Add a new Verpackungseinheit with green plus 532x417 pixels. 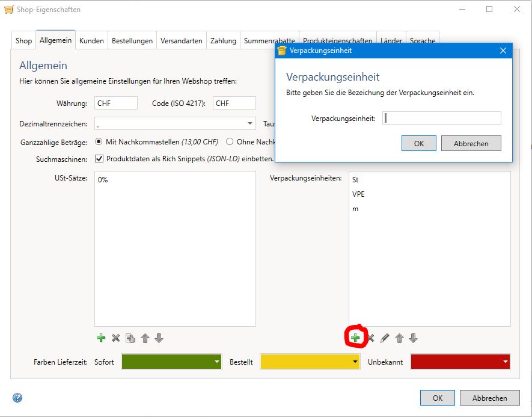355,338
